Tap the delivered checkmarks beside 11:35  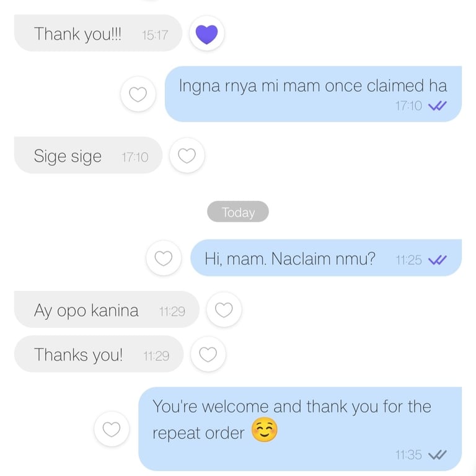click(x=437, y=455)
